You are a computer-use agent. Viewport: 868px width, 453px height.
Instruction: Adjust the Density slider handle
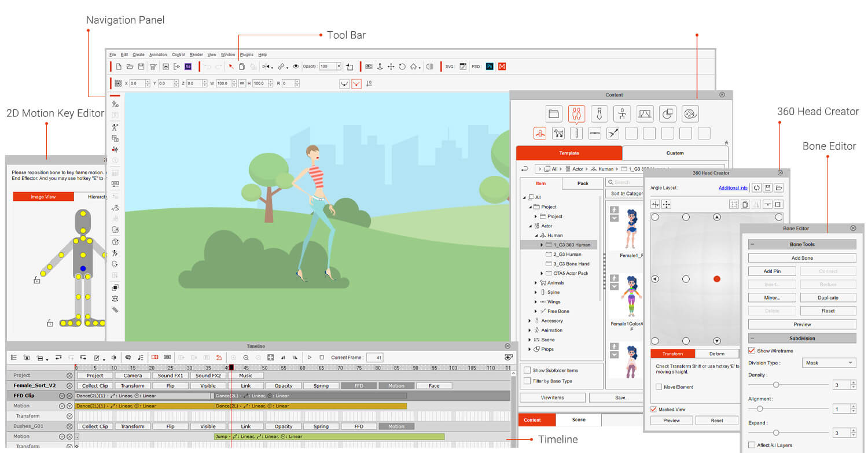coord(776,384)
